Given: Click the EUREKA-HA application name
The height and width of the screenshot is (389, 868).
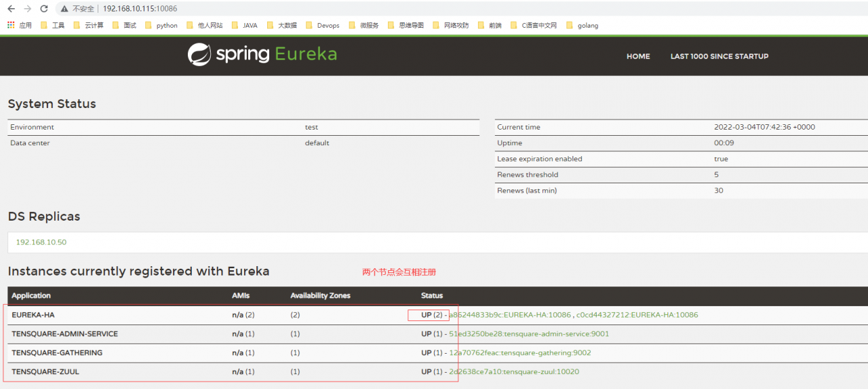Looking at the screenshot, I should (x=33, y=315).
